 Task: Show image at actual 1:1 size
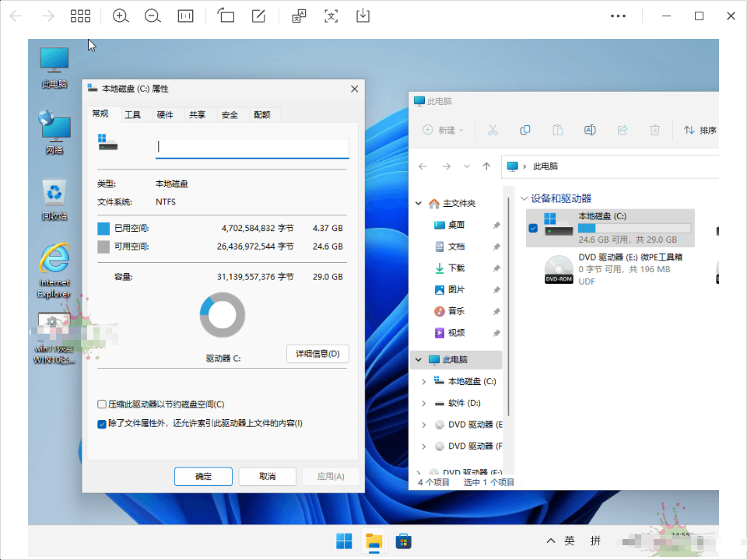(x=185, y=16)
